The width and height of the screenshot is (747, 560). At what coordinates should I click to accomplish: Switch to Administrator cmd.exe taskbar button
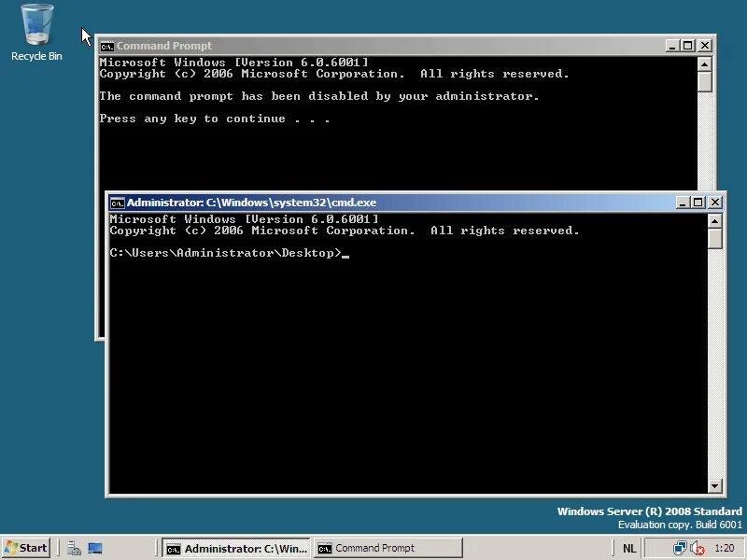point(236,549)
